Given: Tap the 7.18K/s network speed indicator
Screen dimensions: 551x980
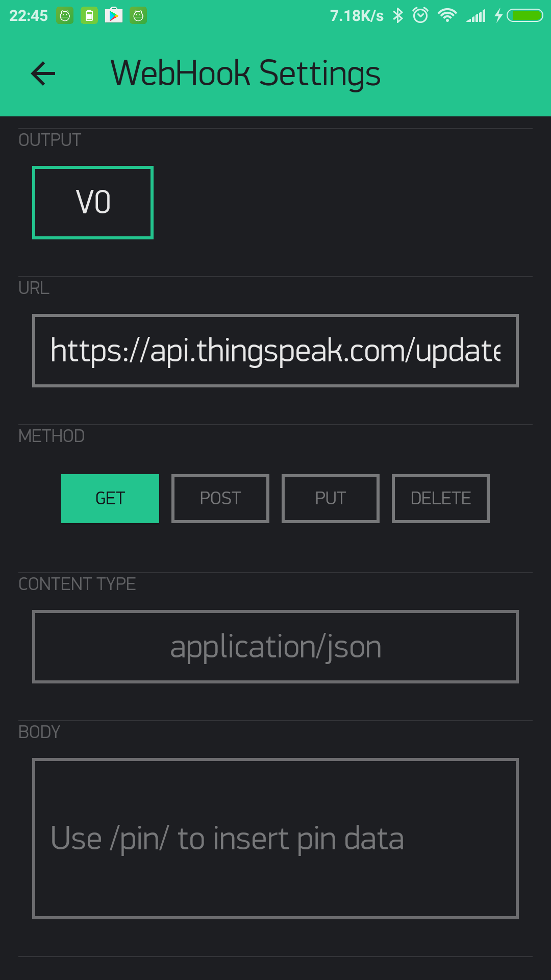Looking at the screenshot, I should tap(356, 15).
